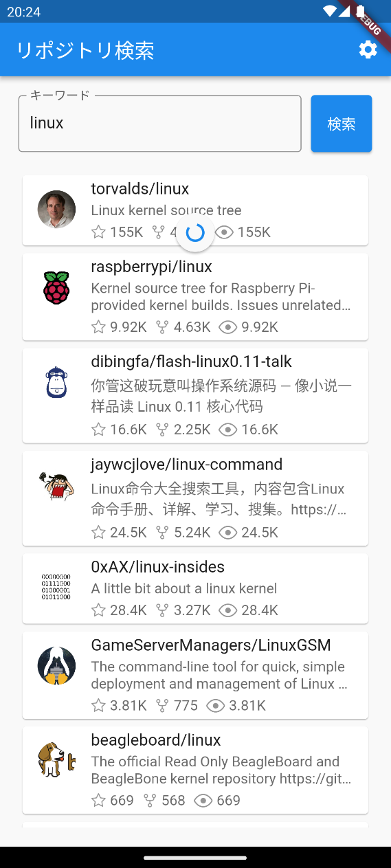391x868 pixels.
Task: Open the raspberrypi/linux repository title
Action: pos(151,267)
